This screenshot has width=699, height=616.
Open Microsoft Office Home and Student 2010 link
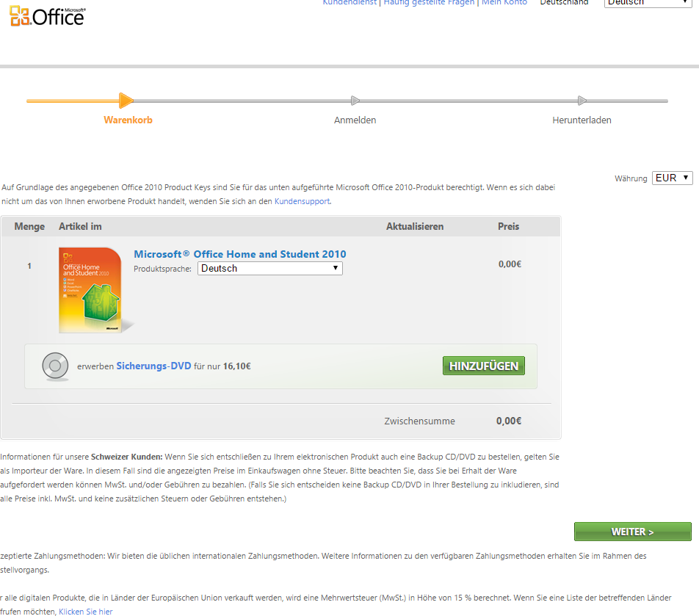point(240,254)
